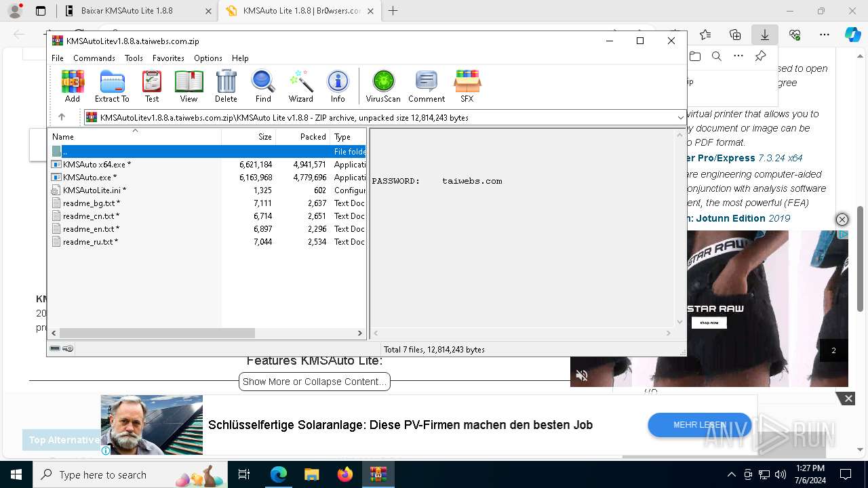Click the drive icon in WinRAR status bar
This screenshot has width=868, height=488.
pyautogui.click(x=55, y=348)
